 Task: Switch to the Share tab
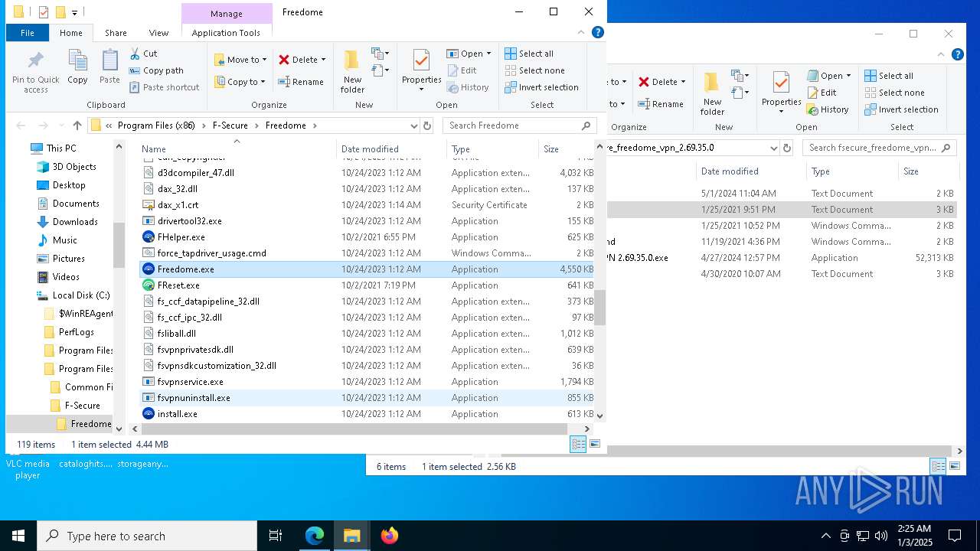(x=116, y=33)
